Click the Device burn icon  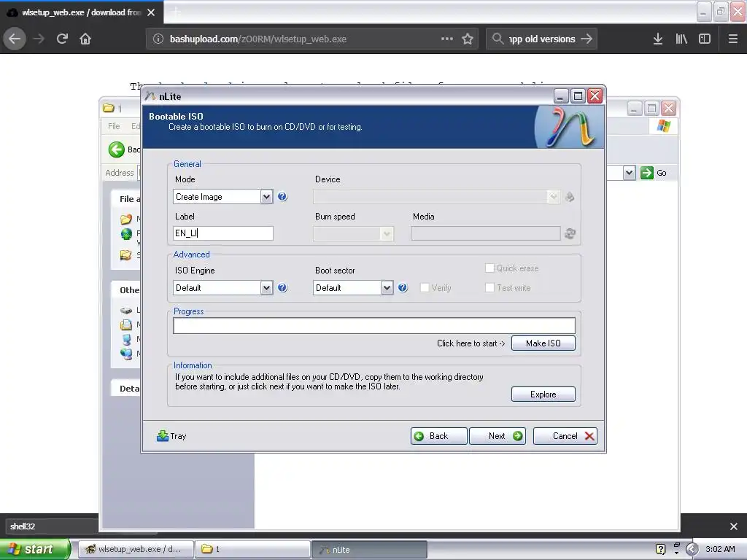coord(569,197)
